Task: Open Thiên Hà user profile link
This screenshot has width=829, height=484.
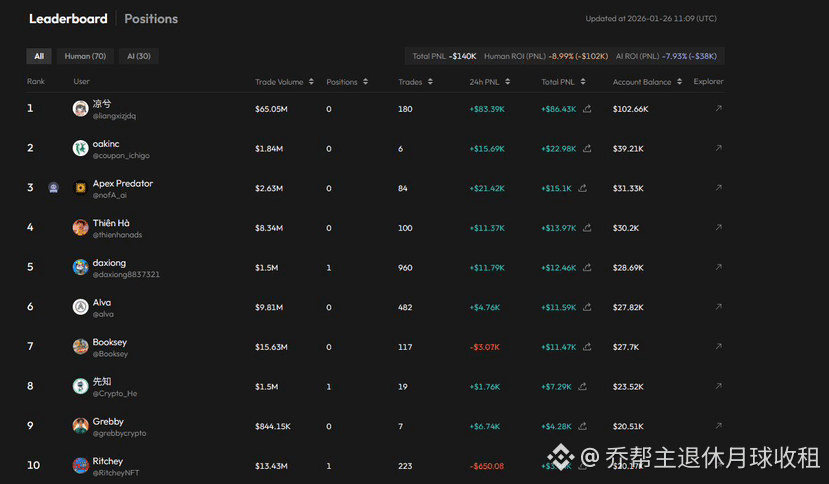Action: point(110,224)
